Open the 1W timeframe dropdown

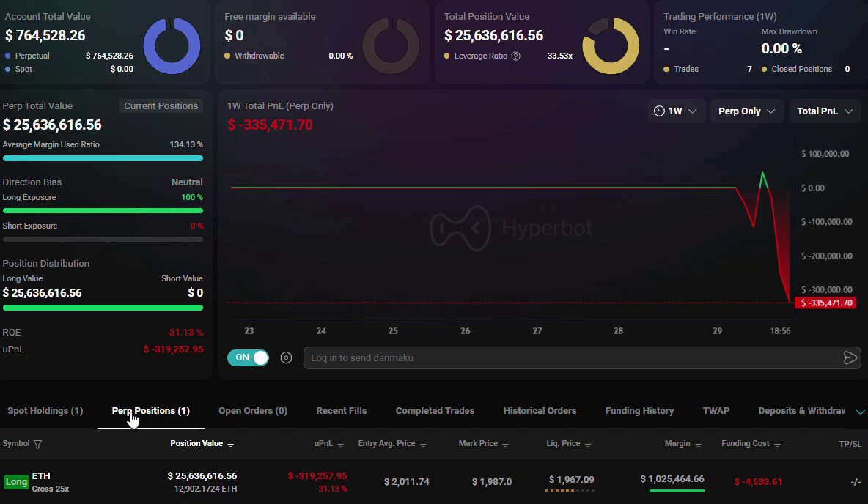(x=677, y=111)
